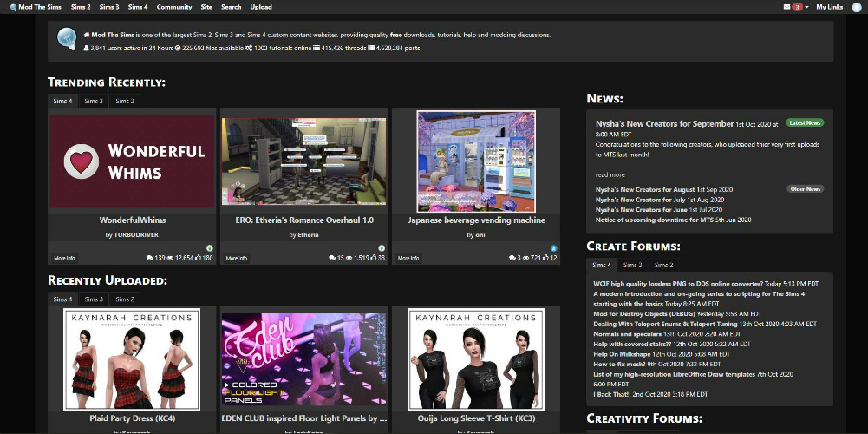Select Sims 3 tab under Trending Recently

click(x=94, y=101)
